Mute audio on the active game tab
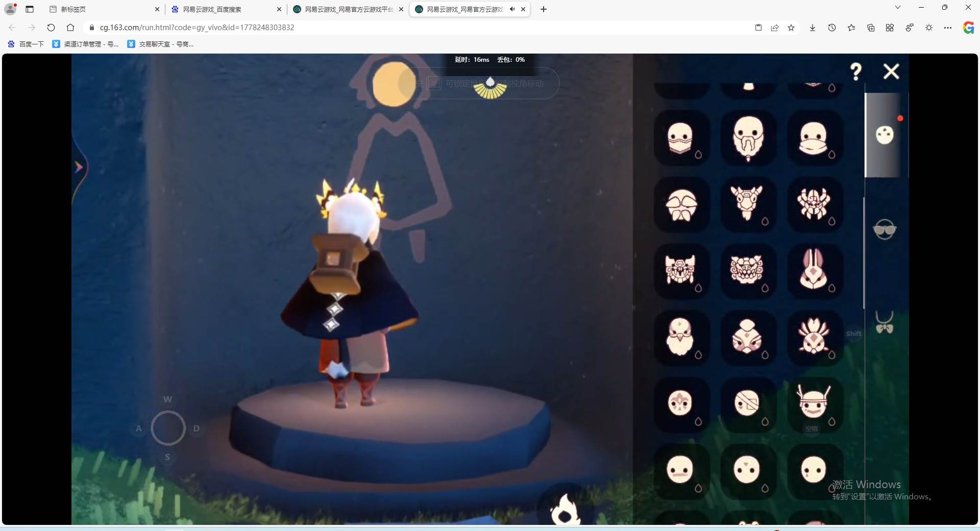980x531 pixels. (512, 9)
